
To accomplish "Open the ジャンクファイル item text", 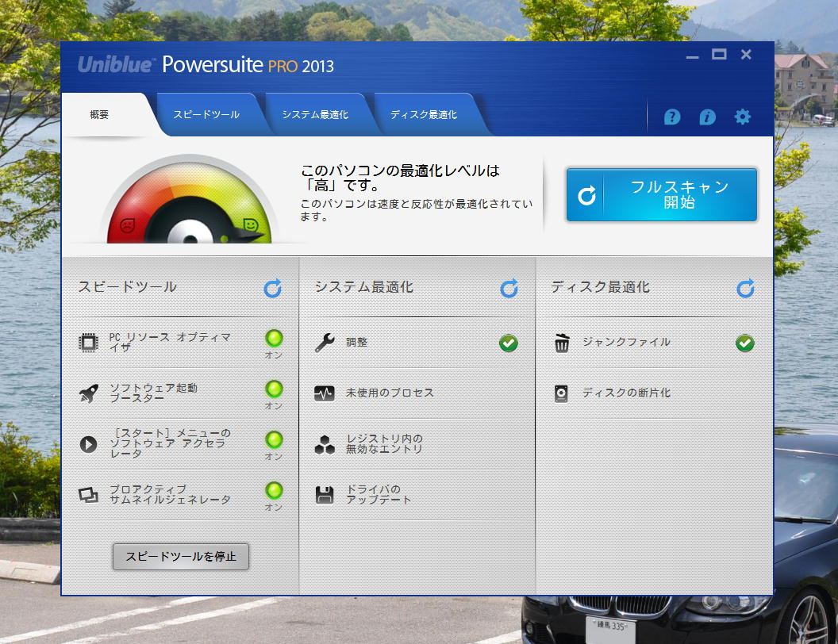I will point(626,343).
